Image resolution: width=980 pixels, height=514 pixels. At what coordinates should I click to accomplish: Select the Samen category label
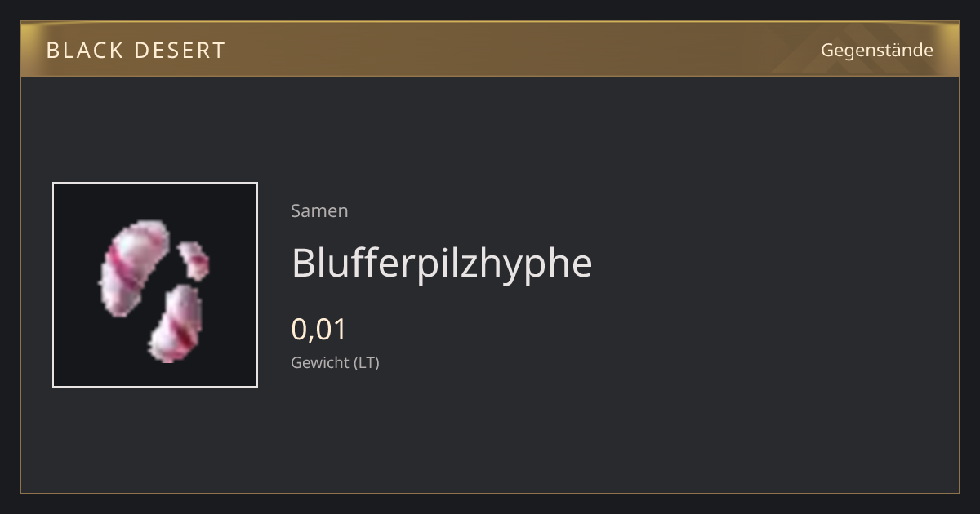click(x=319, y=210)
